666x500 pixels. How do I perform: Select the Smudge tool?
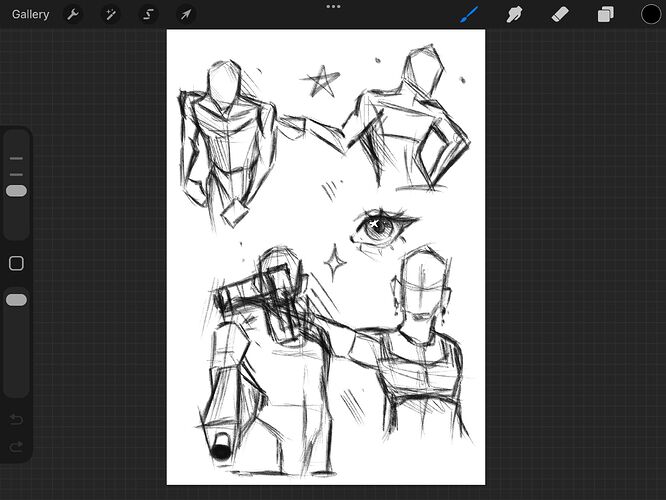514,15
